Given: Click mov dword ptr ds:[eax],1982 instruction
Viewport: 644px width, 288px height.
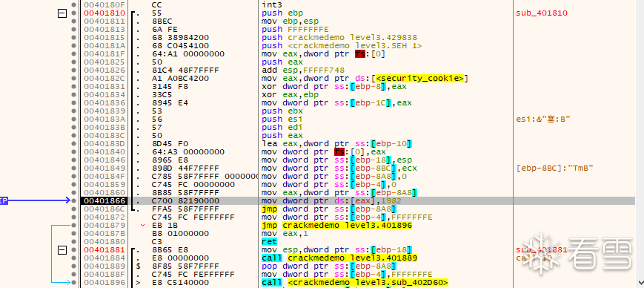Looking at the screenshot, I should tap(331, 200).
